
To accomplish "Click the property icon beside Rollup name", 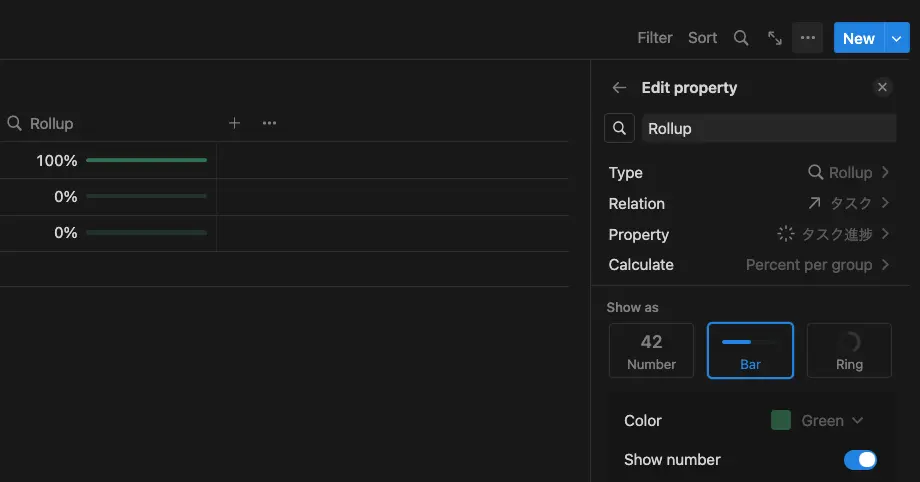I will pyautogui.click(x=620, y=128).
